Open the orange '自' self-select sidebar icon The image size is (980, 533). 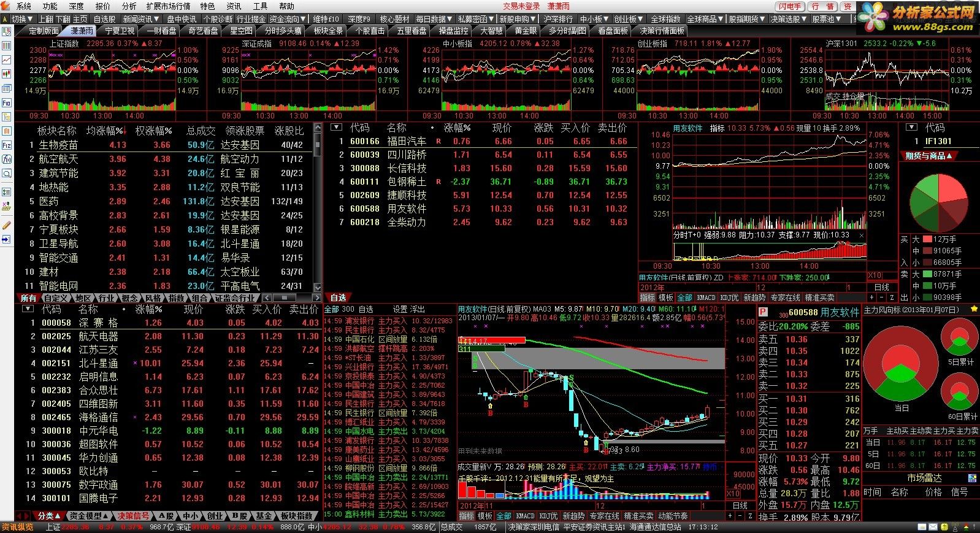click(7, 131)
